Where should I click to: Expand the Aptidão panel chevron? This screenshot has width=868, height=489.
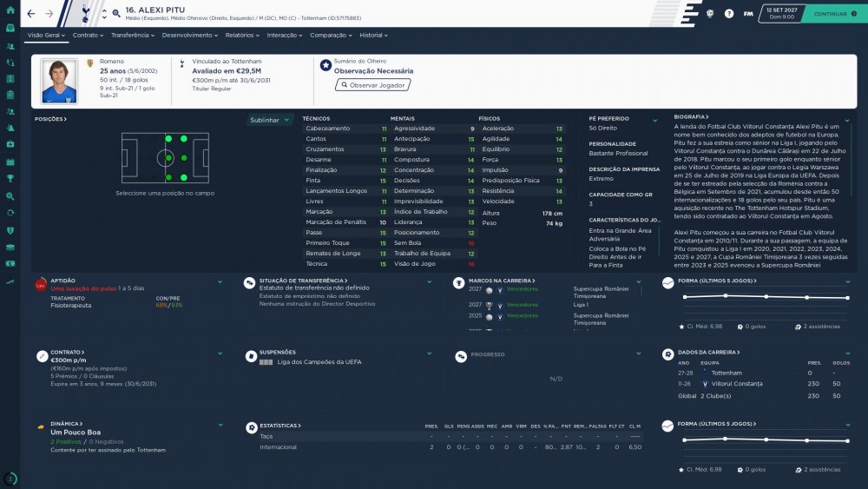point(220,282)
